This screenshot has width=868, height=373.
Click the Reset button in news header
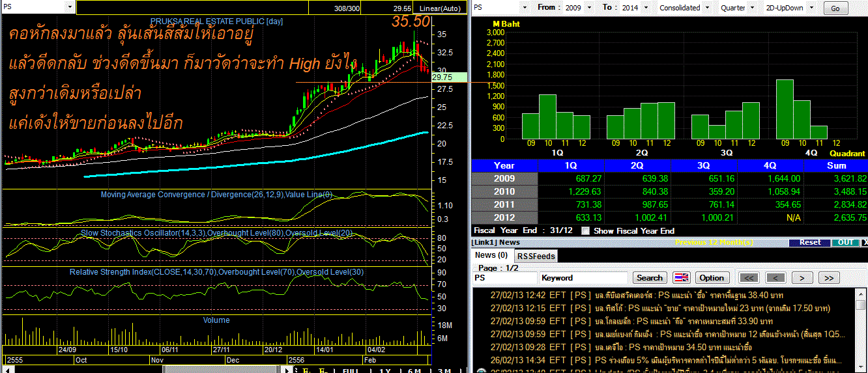pyautogui.click(x=810, y=242)
